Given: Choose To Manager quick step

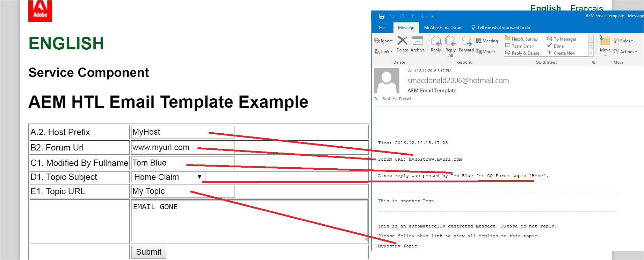Looking at the screenshot, I should pyautogui.click(x=562, y=39).
